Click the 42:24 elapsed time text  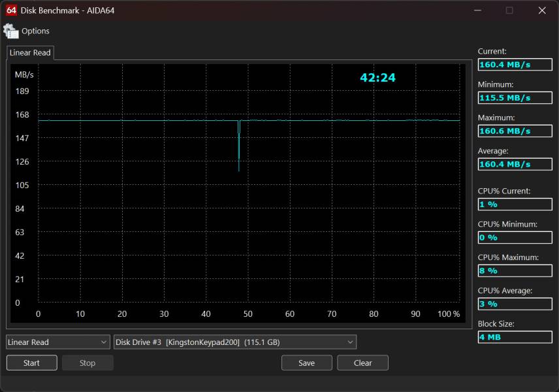377,78
